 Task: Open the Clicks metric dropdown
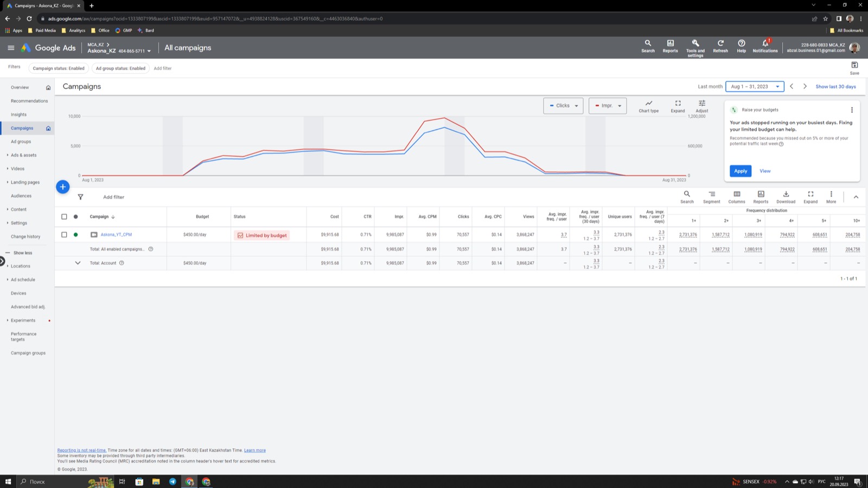[x=563, y=106]
